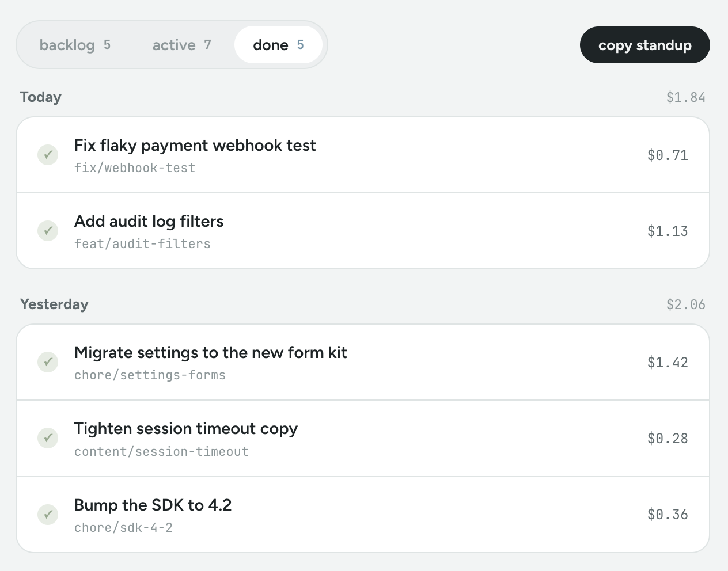Switch to the backlog tab
This screenshot has height=571, width=728.
coord(75,45)
